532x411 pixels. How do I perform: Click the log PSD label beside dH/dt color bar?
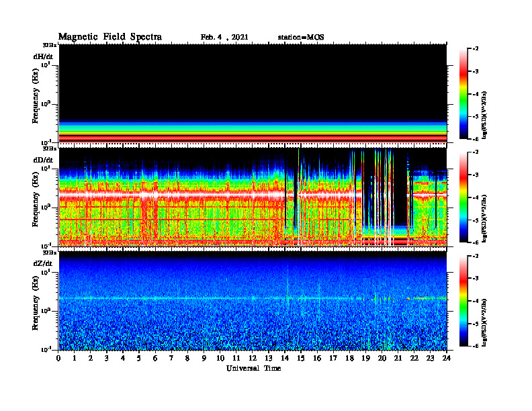[x=484, y=115]
